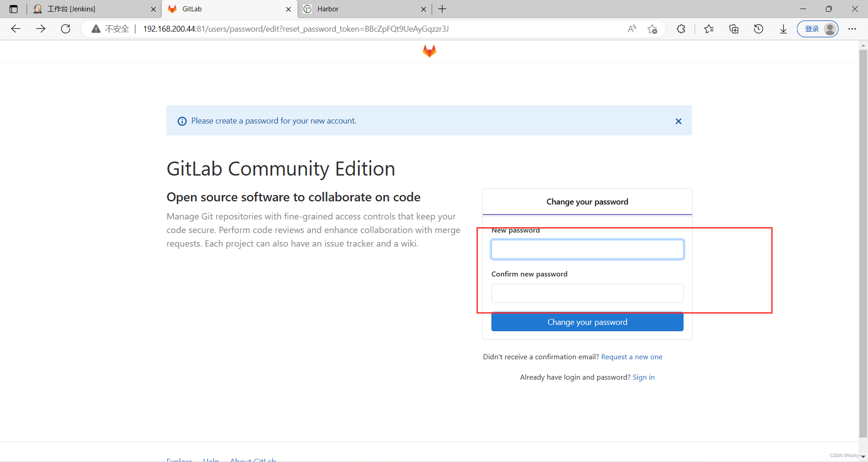The height and width of the screenshot is (462, 868).
Task: Open downloads icon
Action: pyautogui.click(x=783, y=29)
